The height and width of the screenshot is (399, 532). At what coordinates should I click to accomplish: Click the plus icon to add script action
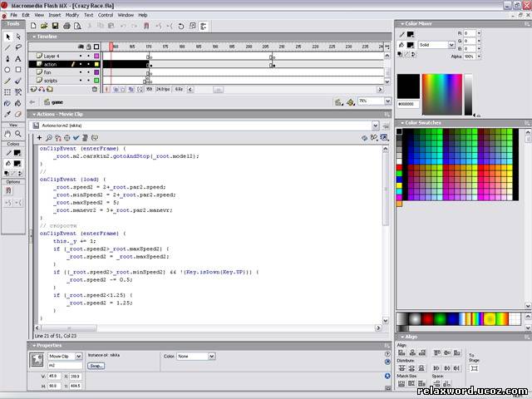pos(40,138)
